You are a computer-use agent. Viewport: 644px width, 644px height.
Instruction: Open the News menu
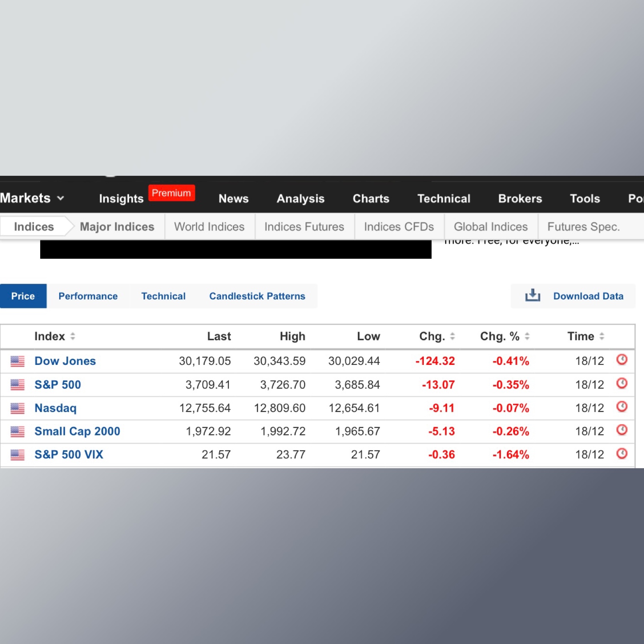(234, 198)
